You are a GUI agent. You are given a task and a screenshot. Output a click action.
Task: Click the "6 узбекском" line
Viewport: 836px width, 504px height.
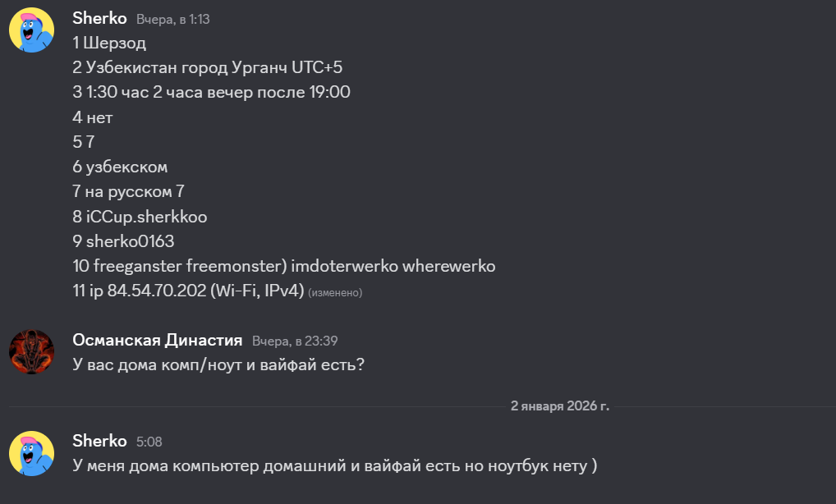120,167
